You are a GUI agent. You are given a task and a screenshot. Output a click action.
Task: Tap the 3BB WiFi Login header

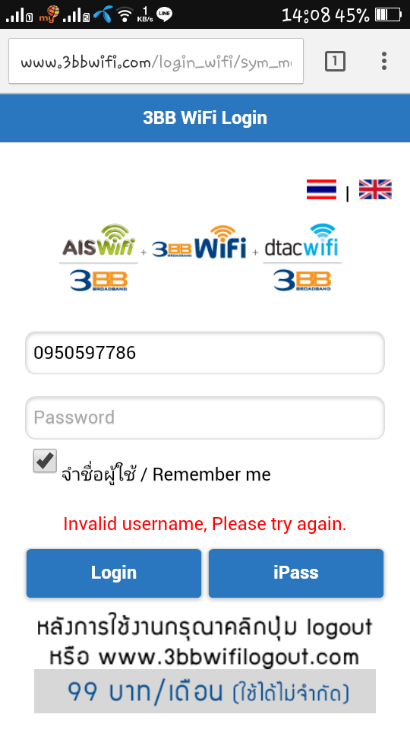(x=205, y=118)
